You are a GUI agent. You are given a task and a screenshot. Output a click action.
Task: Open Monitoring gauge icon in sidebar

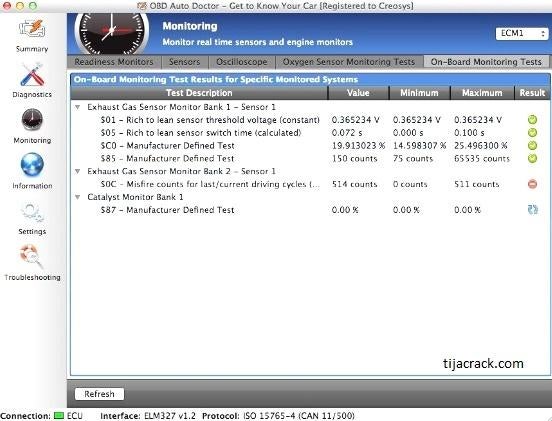(x=32, y=120)
